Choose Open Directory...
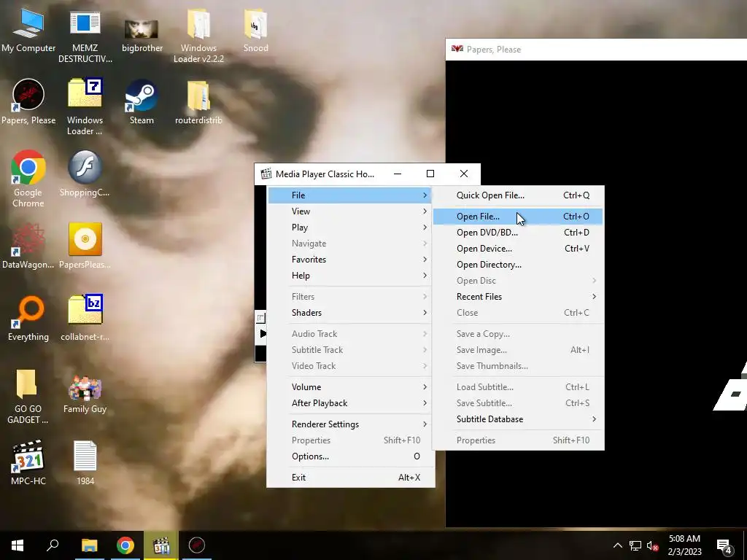Viewport: 747px width, 560px height. click(518, 265)
